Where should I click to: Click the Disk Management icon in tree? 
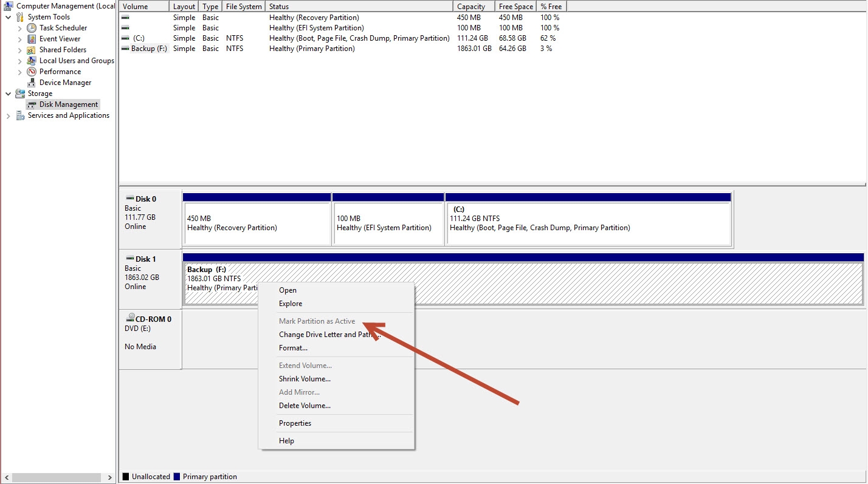32,104
